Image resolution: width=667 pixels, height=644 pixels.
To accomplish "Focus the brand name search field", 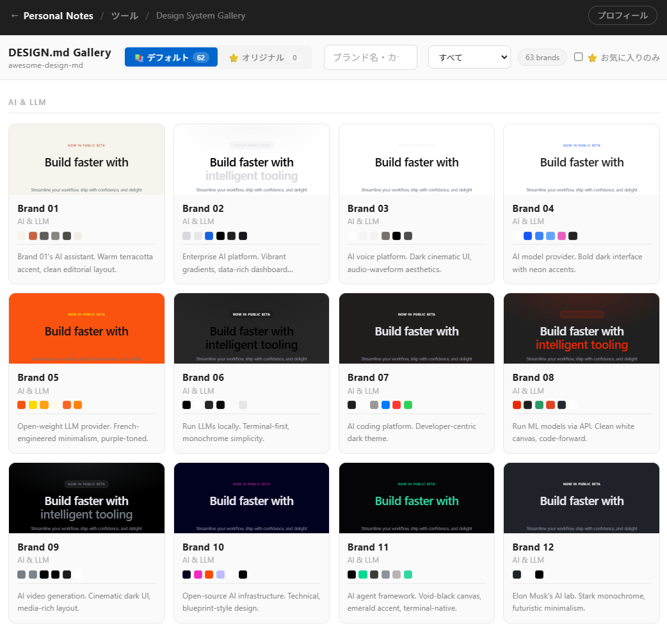I will (x=370, y=57).
